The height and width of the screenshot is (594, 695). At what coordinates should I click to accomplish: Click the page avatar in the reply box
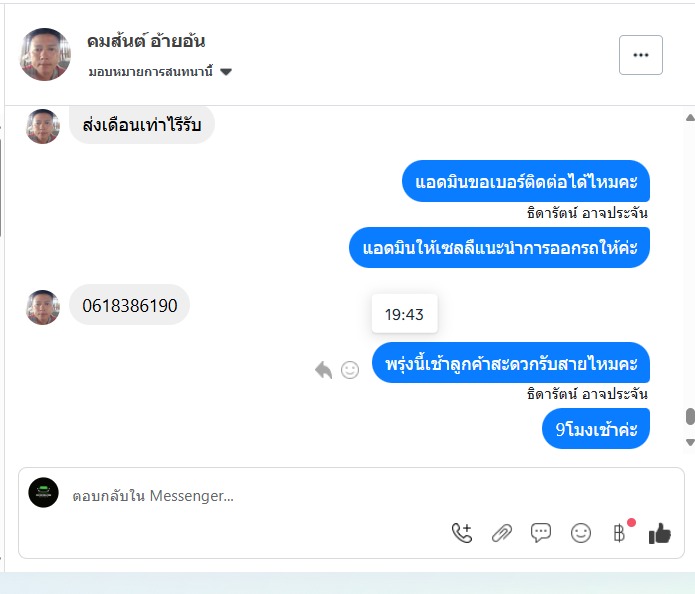coord(43,492)
